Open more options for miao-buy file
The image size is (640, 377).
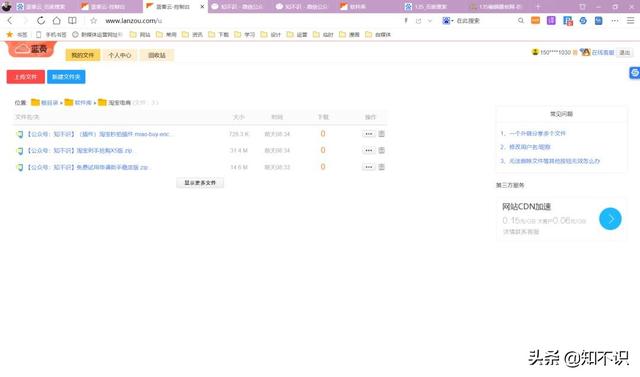tap(369, 134)
